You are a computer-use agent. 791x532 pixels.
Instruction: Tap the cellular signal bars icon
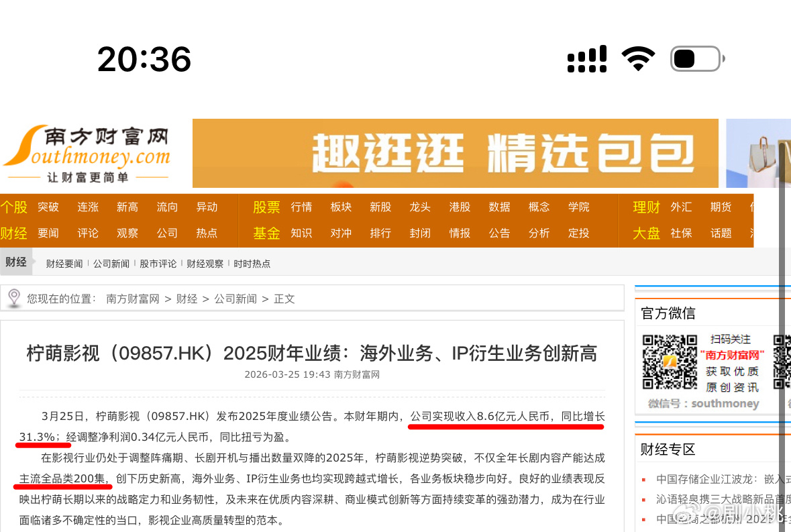[x=586, y=59]
